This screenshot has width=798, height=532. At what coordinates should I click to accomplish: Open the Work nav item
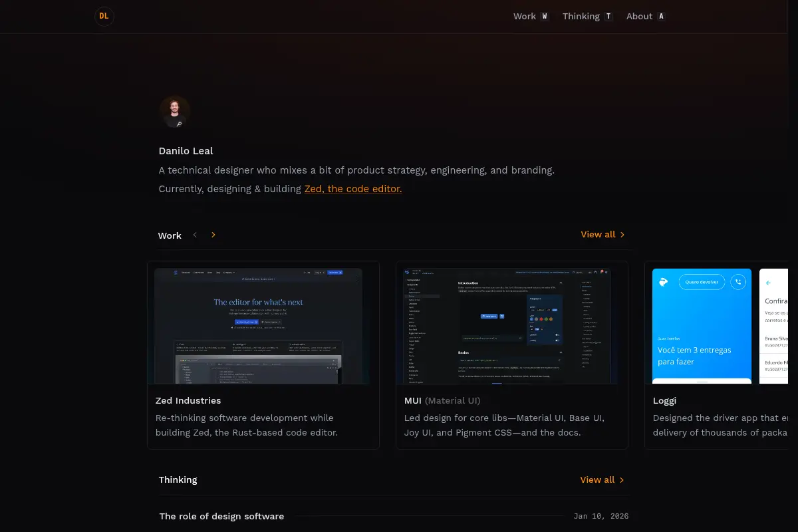[x=531, y=16]
